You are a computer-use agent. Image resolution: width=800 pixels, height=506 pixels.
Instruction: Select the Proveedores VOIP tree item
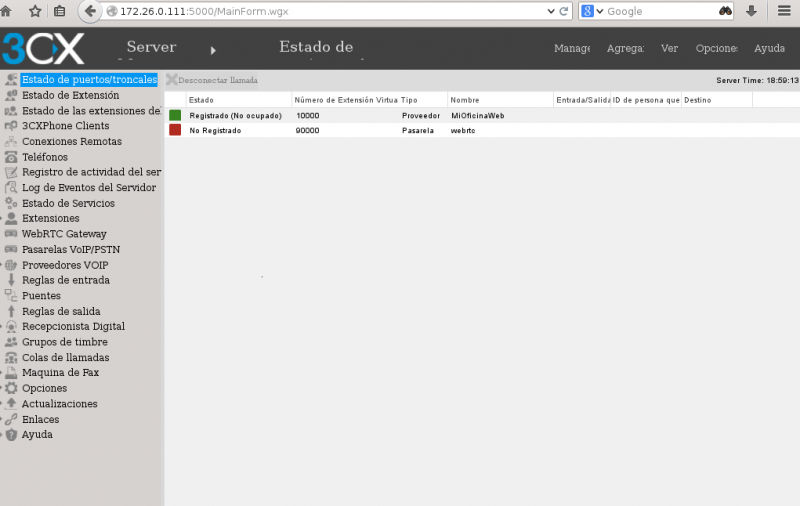[x=65, y=265]
